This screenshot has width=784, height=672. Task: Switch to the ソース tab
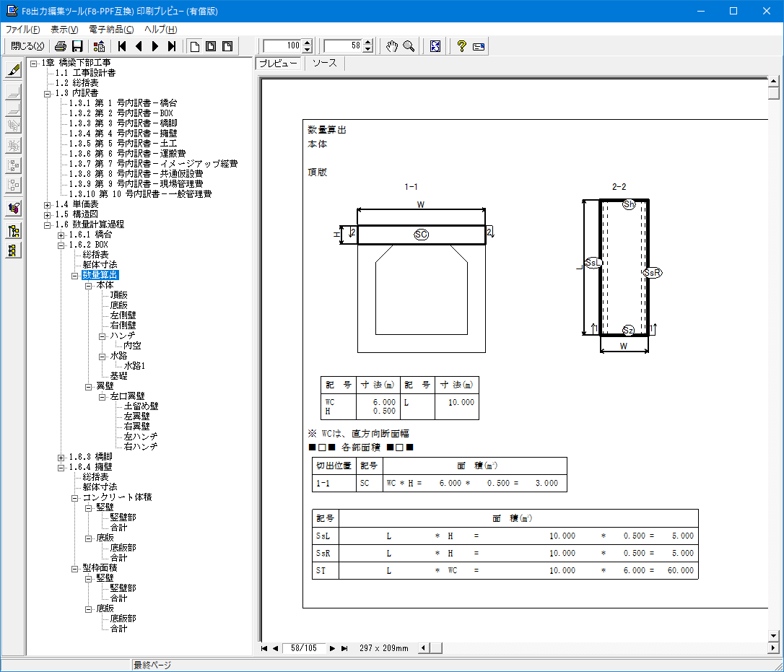[x=324, y=64]
